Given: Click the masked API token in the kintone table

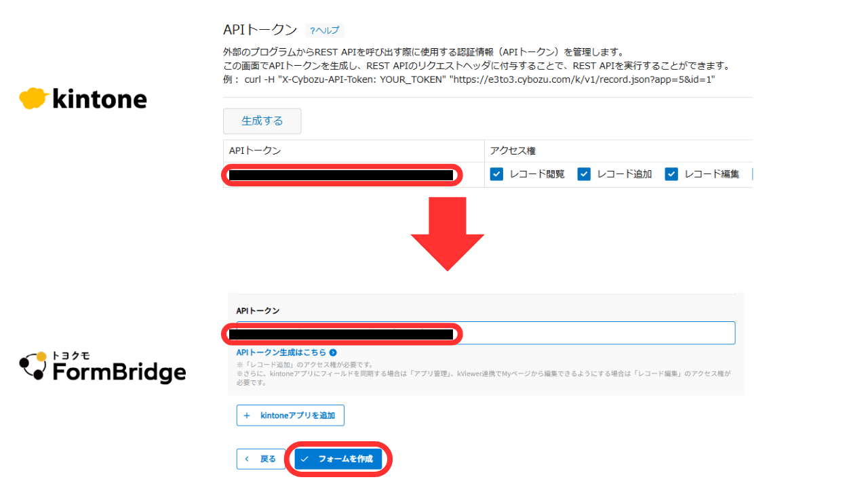Looking at the screenshot, I should tap(341, 175).
